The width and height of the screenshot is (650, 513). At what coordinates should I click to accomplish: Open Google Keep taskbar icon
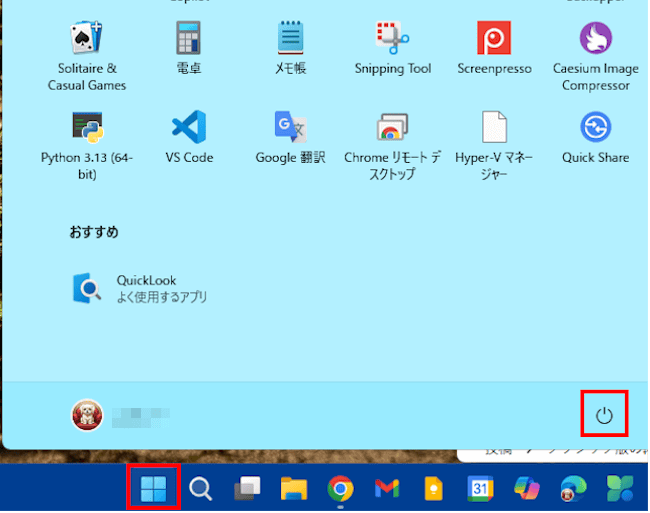coord(434,489)
